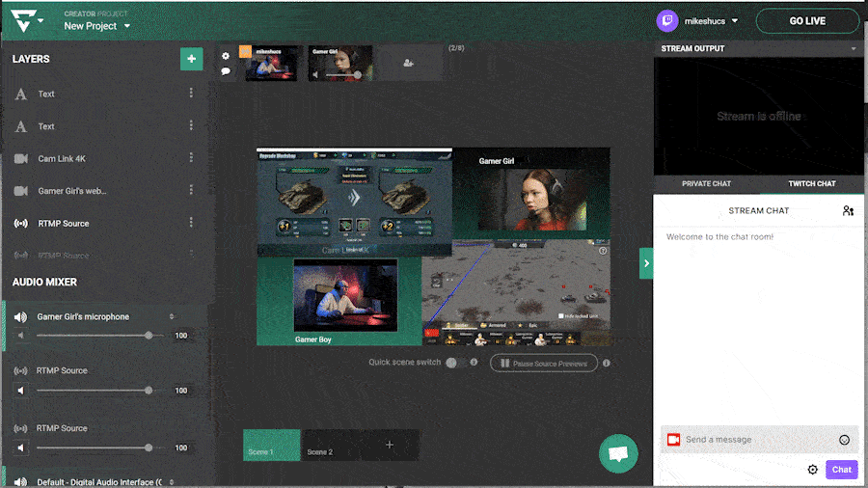The width and height of the screenshot is (868, 488).
Task: Click Gamer Girl's microphone speaker icon
Action: click(20, 317)
